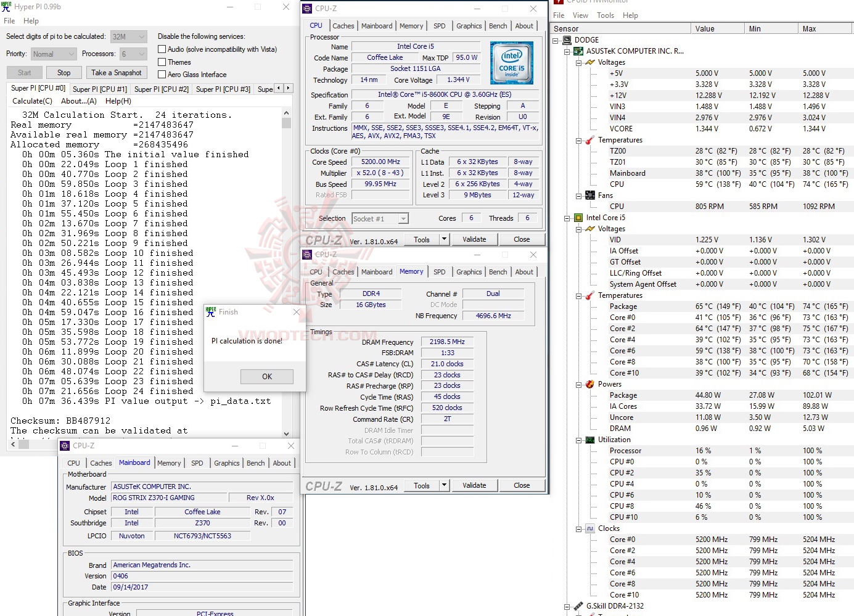The image size is (854, 616).
Task: Open the Hyper PI File menu
Action: click(9, 21)
